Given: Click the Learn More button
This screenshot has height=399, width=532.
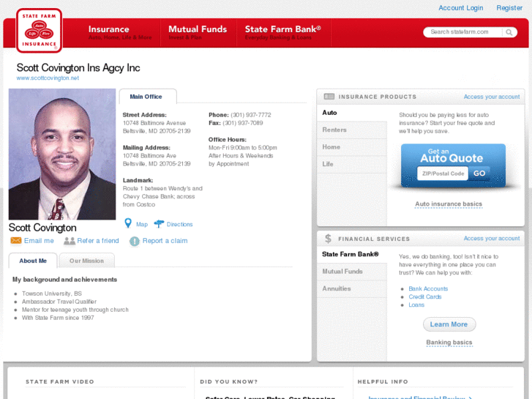Looking at the screenshot, I should point(449,324).
